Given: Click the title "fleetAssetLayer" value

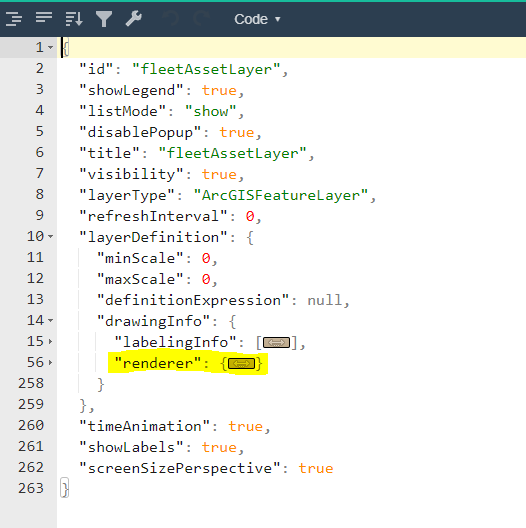Looking at the screenshot, I should (x=233, y=154).
